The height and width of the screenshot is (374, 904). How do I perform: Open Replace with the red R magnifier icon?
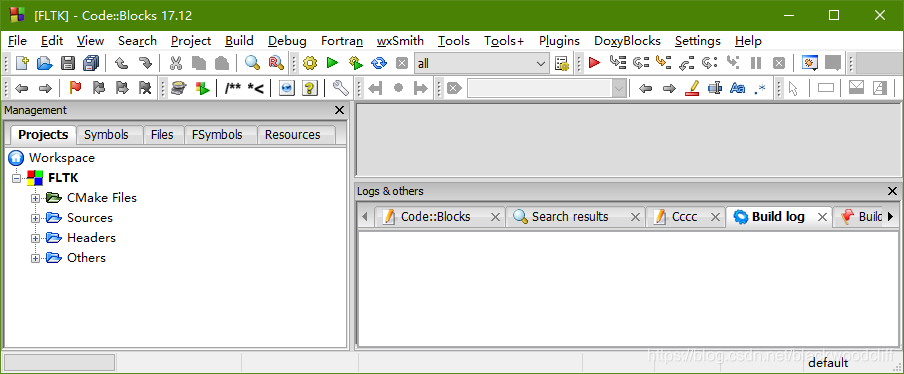(x=276, y=63)
